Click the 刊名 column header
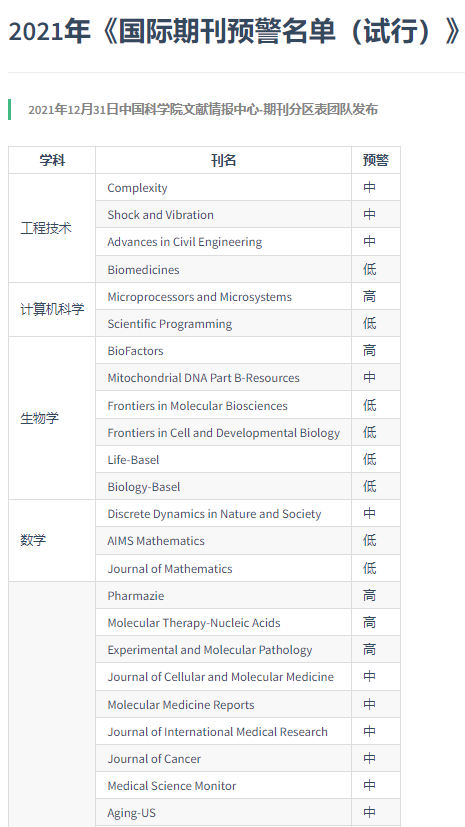Viewport: 465px width, 827px height. coord(224,161)
